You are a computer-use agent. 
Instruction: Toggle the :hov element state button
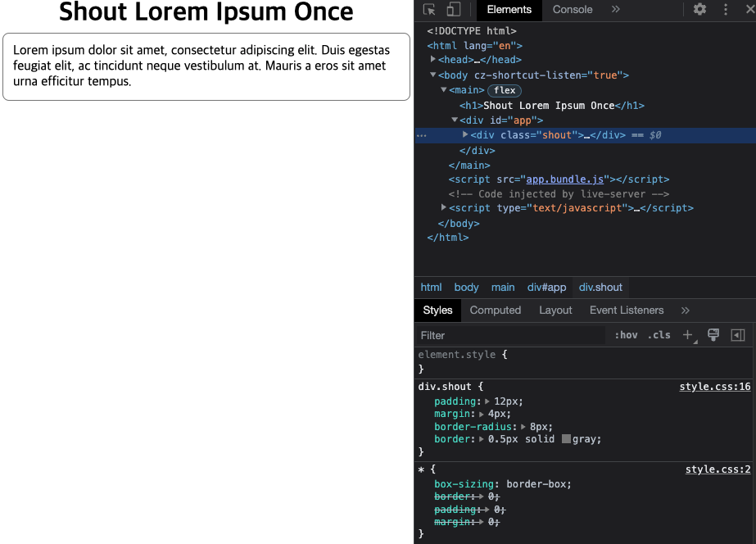(626, 335)
